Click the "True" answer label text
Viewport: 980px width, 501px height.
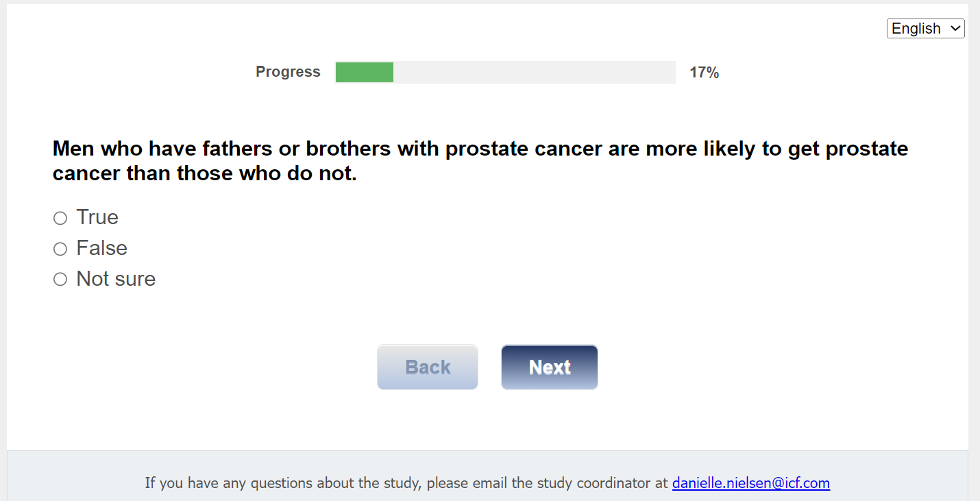tap(97, 217)
